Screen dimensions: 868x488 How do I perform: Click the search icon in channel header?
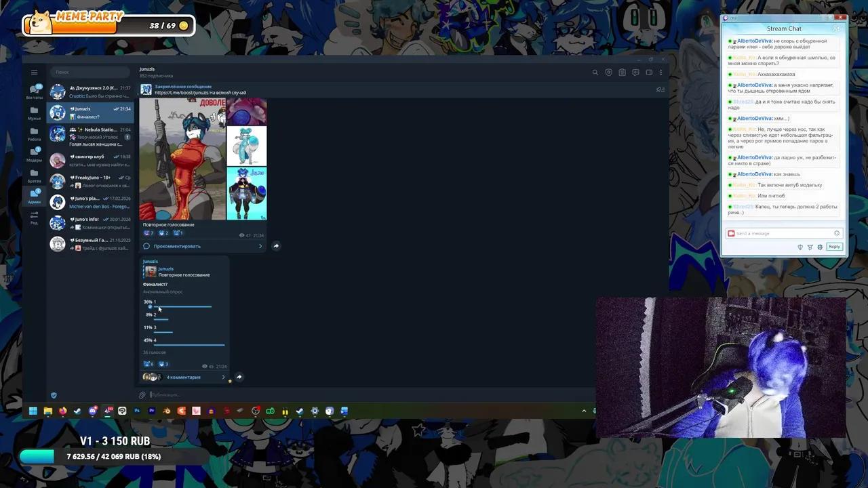(595, 73)
